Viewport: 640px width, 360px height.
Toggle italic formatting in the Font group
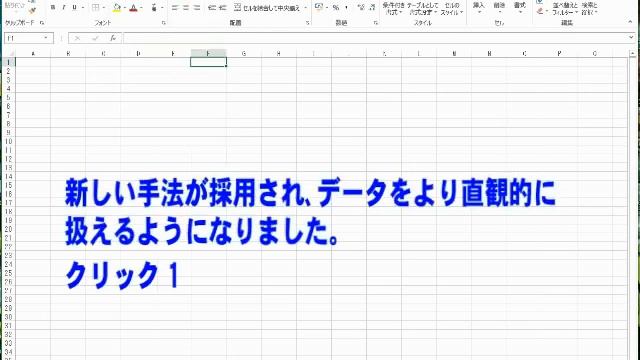[x=64, y=7]
